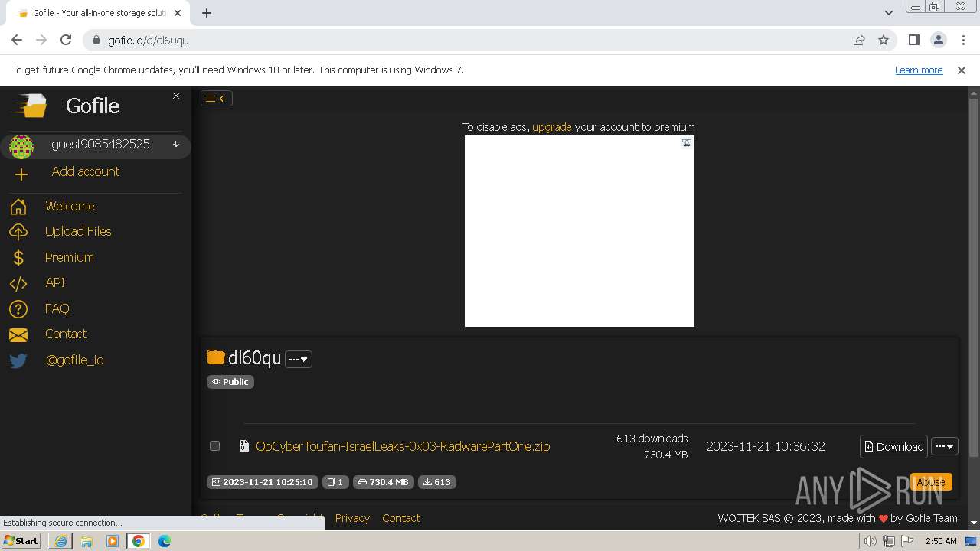
Task: Click the Abuse report button
Action: (931, 482)
